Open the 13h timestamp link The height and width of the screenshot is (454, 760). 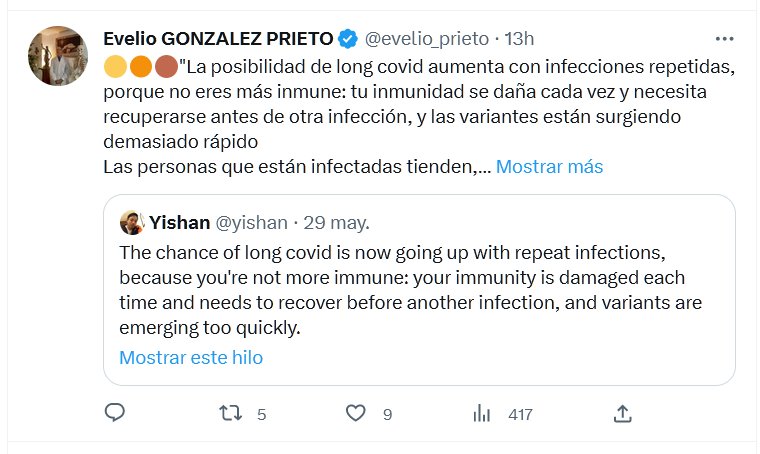point(519,39)
